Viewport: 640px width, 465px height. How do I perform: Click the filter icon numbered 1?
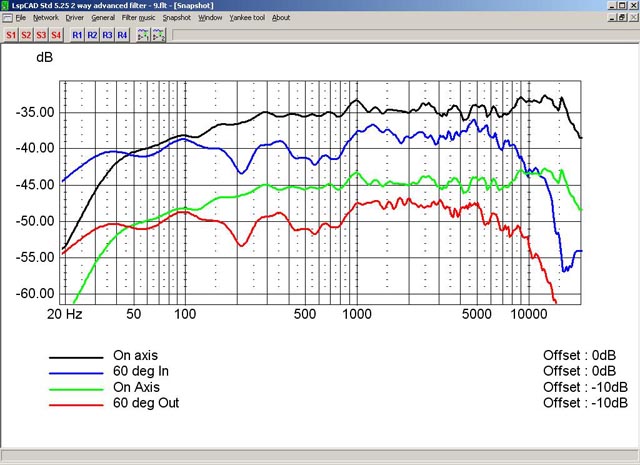[143, 35]
